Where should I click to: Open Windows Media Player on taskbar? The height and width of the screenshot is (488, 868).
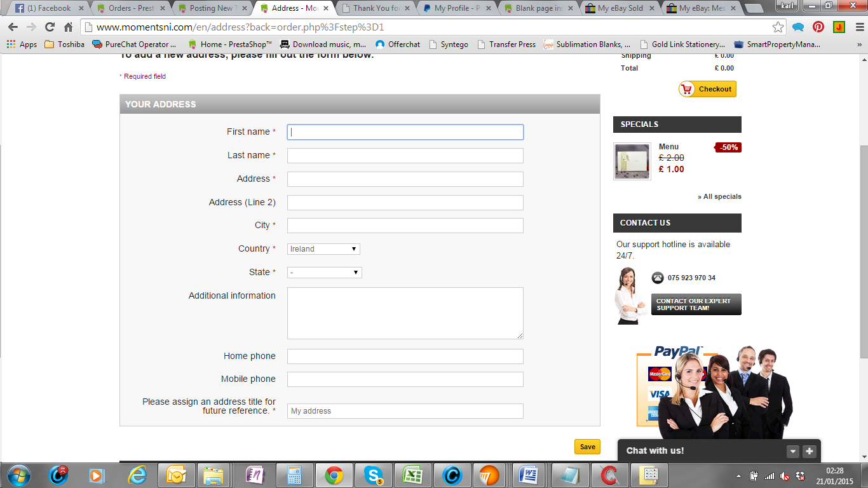tap(97, 475)
